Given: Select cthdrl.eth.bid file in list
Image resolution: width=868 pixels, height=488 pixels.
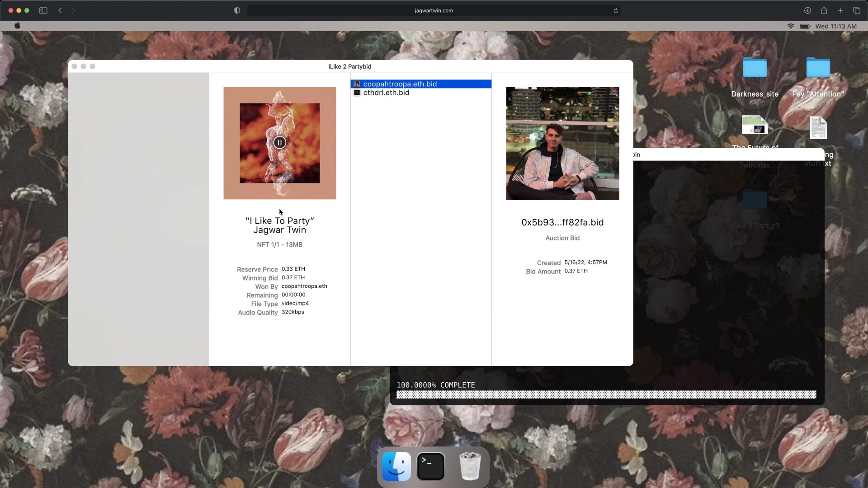Looking at the screenshot, I should [x=386, y=93].
